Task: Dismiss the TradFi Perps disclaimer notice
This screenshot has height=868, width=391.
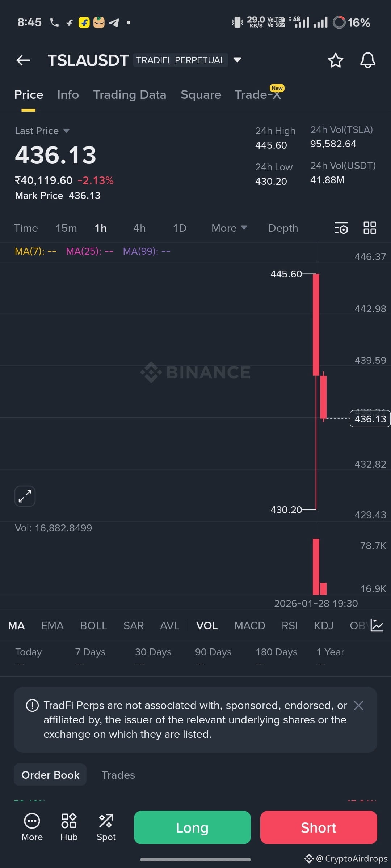Action: coord(358,705)
